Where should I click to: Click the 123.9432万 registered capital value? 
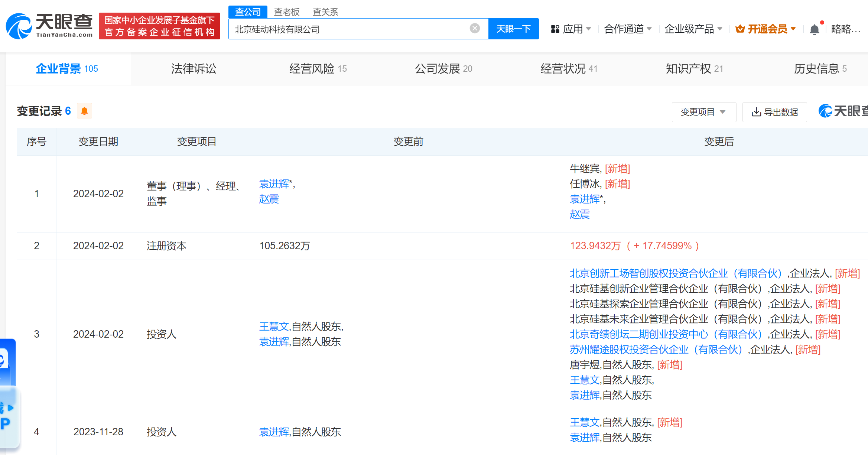595,246
